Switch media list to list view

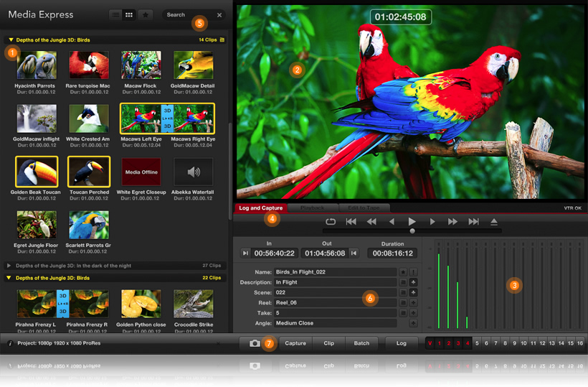(x=115, y=14)
